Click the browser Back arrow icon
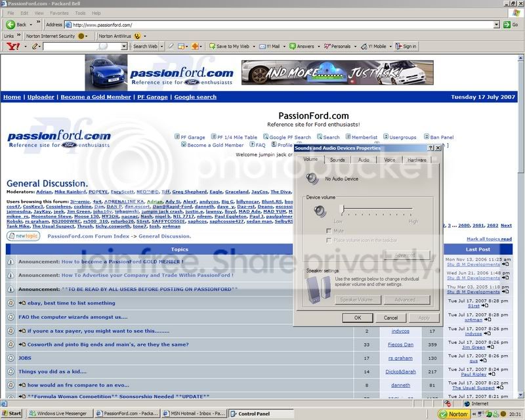The height and width of the screenshot is (420, 525). [x=10, y=24]
